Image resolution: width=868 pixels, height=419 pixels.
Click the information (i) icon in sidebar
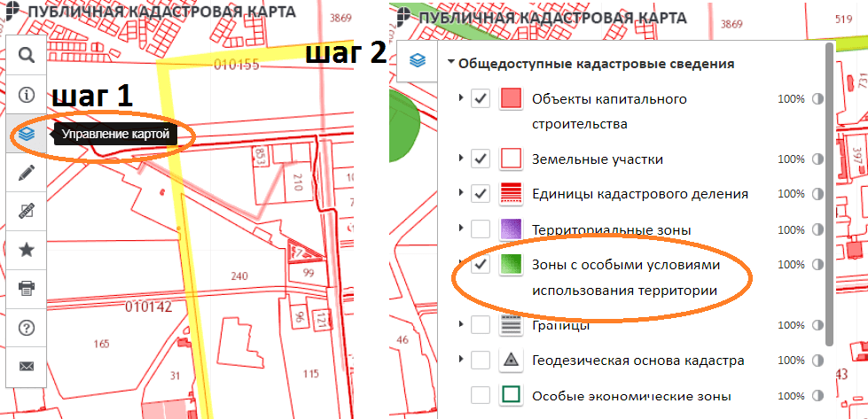point(27,94)
